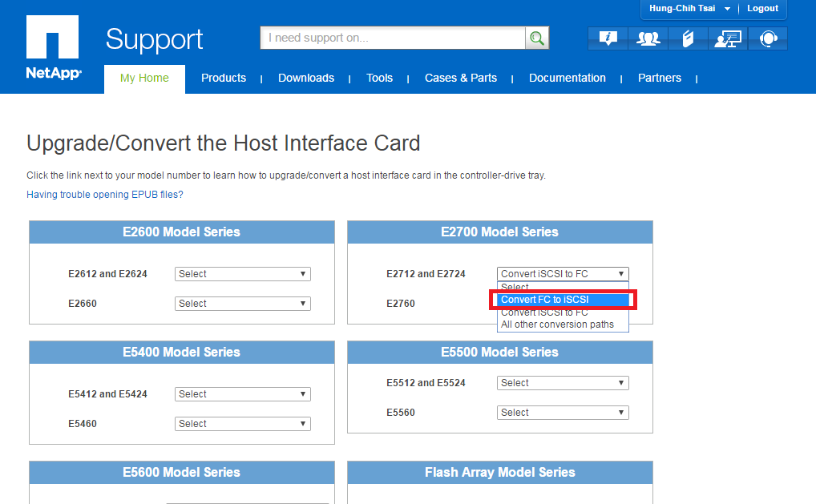Viewport: 816px width, 504px height.
Task: Click the Support heading text
Action: (x=154, y=39)
